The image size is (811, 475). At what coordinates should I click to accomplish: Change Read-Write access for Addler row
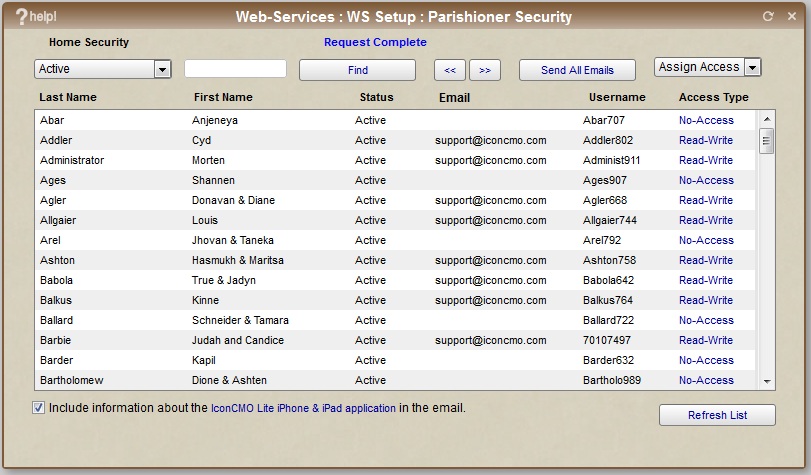(x=705, y=140)
